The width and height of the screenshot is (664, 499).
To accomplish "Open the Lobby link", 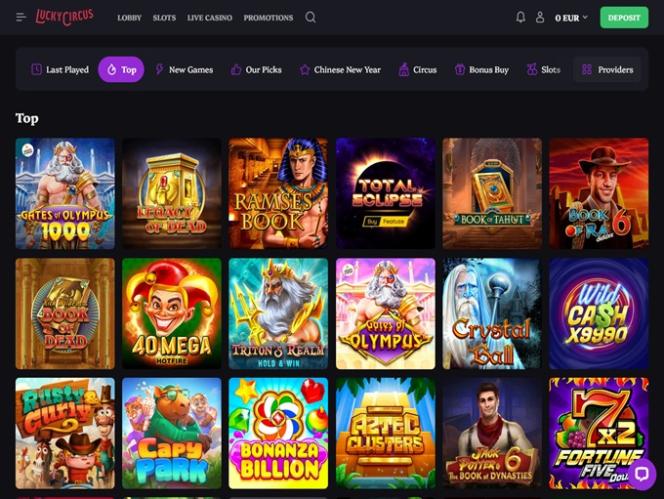I will pos(129,18).
